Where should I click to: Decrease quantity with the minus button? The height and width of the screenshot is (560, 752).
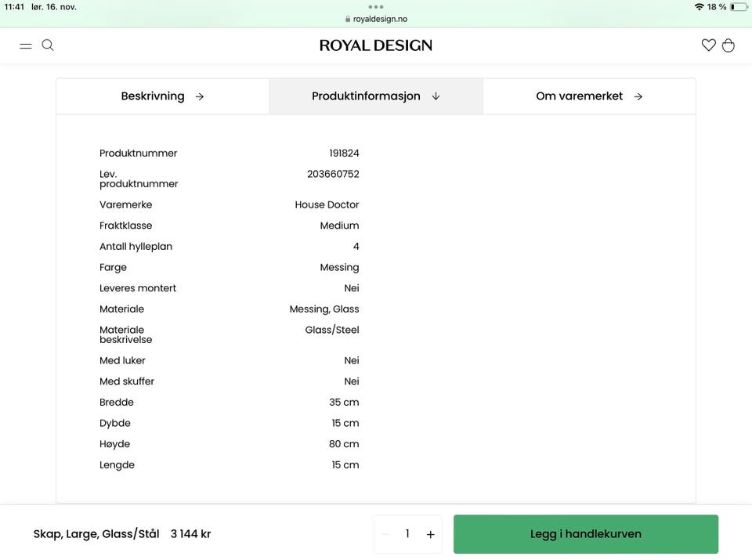385,534
